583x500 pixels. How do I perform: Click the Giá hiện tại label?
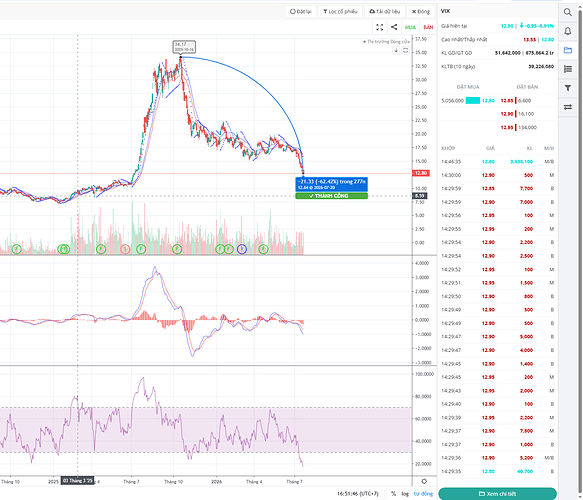point(454,26)
